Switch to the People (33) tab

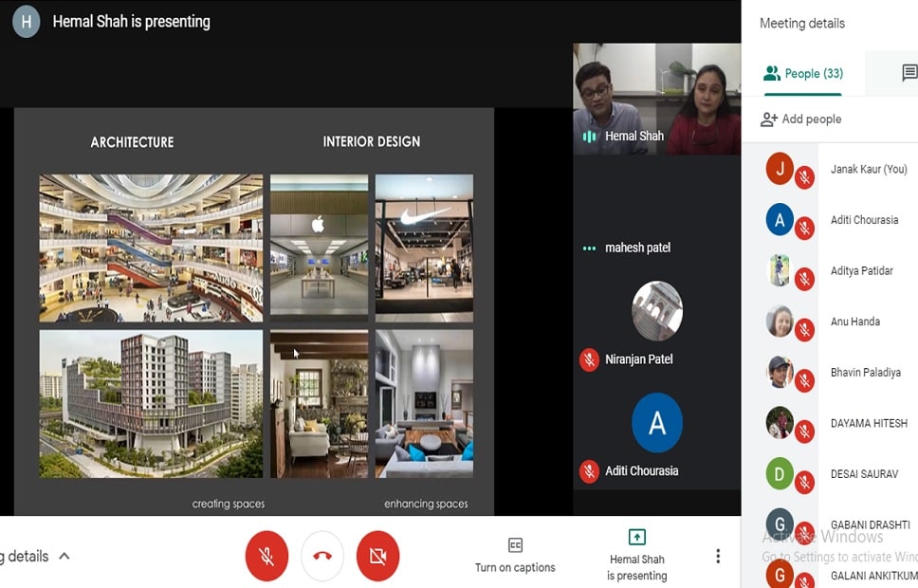802,73
